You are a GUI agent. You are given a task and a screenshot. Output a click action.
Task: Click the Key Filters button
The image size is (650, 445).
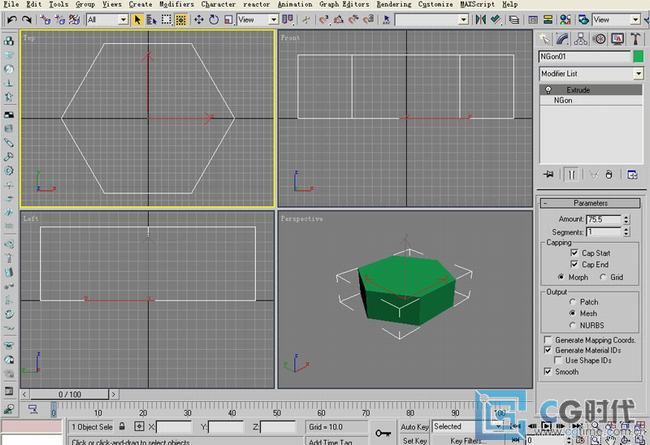pos(465,440)
